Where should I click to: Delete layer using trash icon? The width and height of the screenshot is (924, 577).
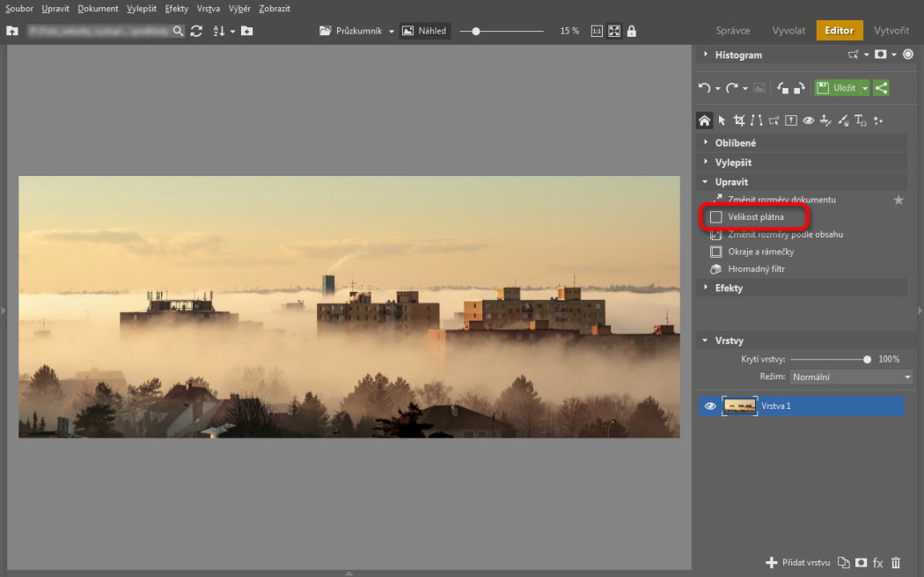(x=896, y=562)
